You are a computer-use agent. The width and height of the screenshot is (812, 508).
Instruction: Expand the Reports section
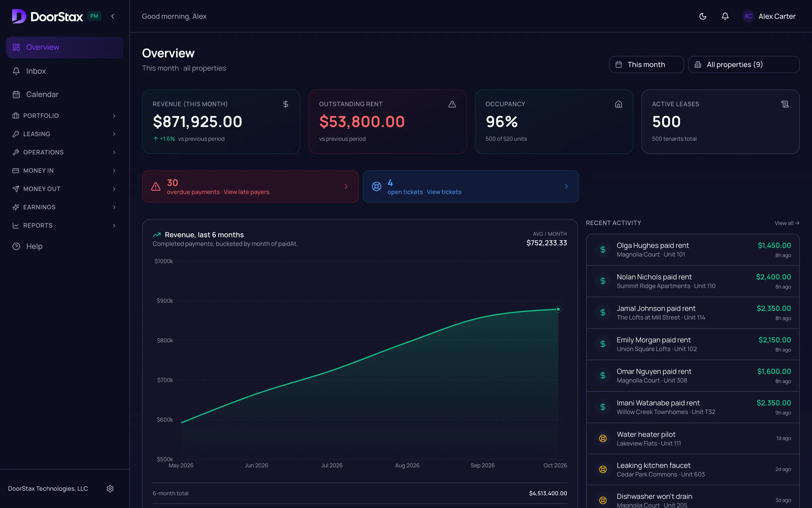[64, 226]
